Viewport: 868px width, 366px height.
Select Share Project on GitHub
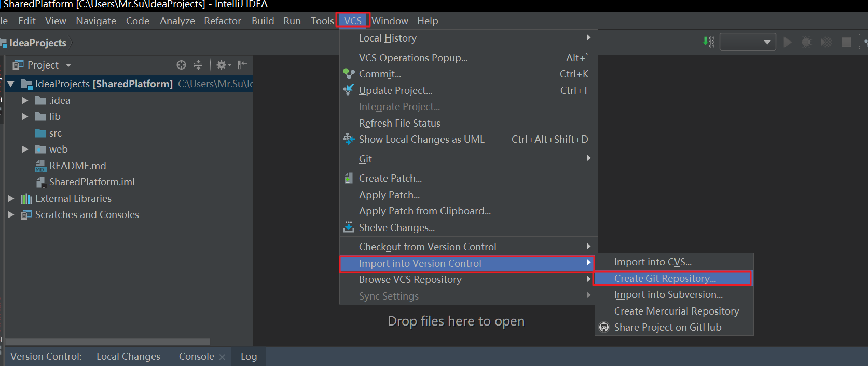point(673,327)
